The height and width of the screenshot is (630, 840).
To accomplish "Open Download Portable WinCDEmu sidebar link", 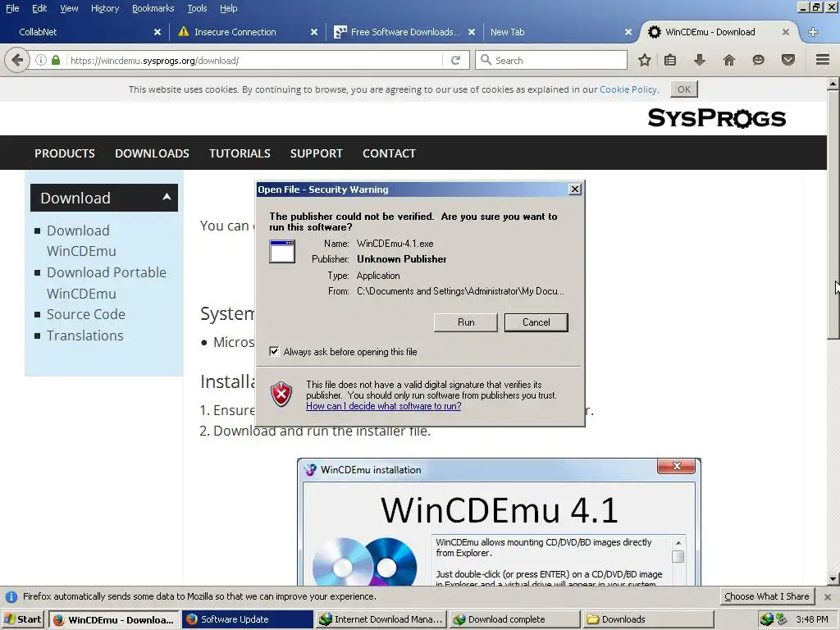I will 107,283.
